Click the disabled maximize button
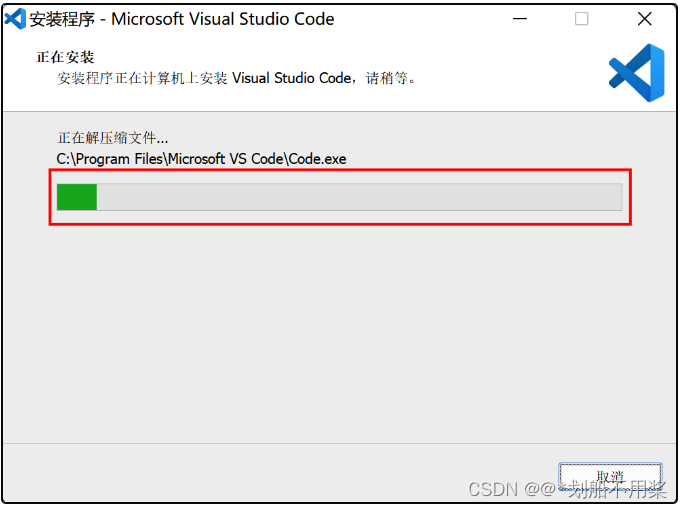Viewport: 682px width, 508px height. (582, 19)
